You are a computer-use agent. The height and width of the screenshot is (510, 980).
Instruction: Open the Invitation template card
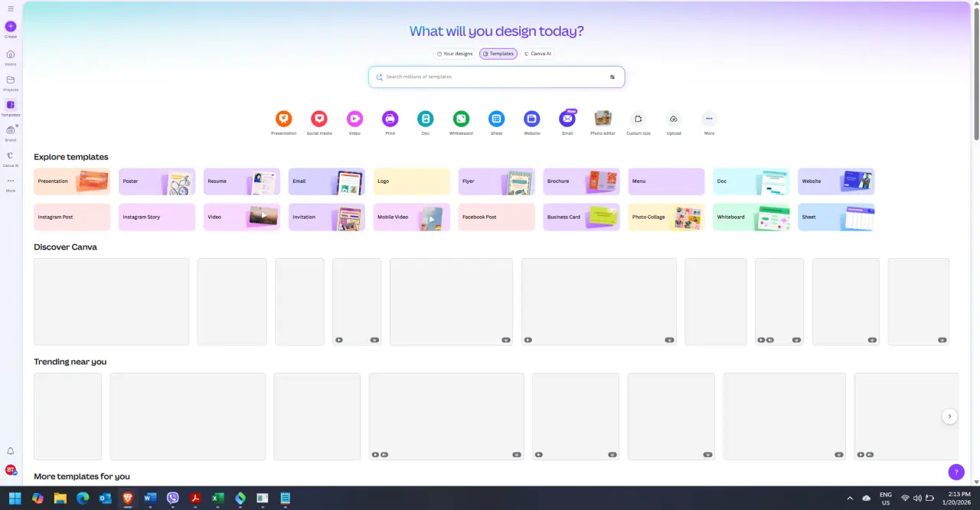tap(327, 217)
